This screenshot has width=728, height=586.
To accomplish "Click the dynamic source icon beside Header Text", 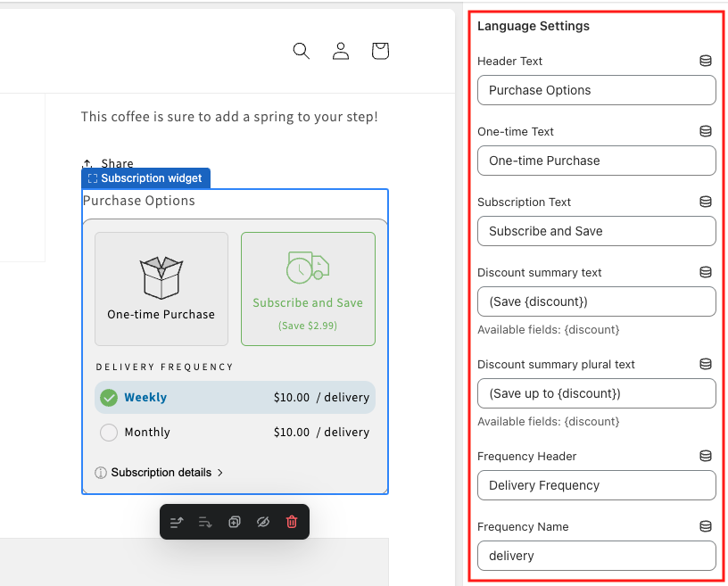I will pyautogui.click(x=706, y=61).
